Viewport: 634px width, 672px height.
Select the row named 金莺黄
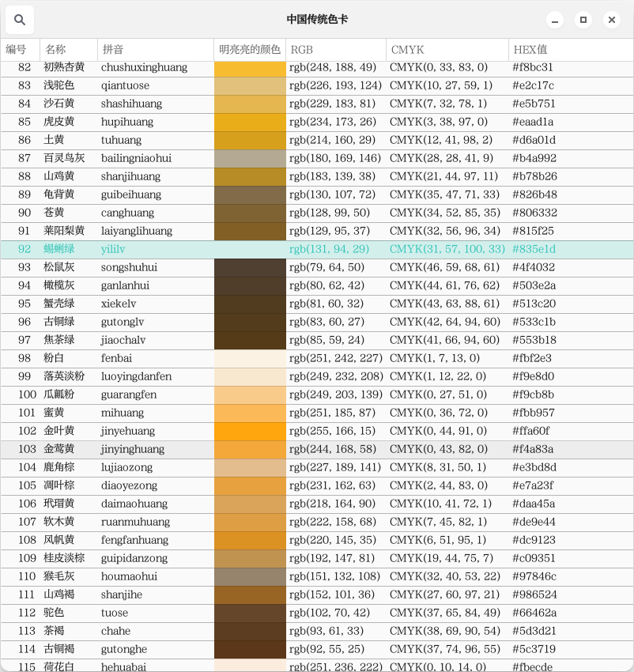pyautogui.click(x=317, y=450)
